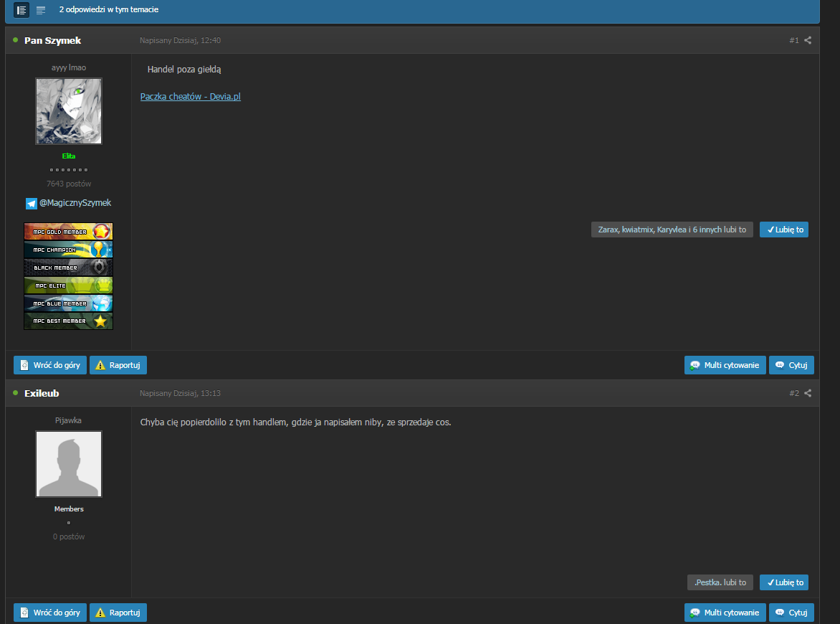The height and width of the screenshot is (624, 840).
Task: Click the MPC Blue Member badge
Action: coord(69,303)
